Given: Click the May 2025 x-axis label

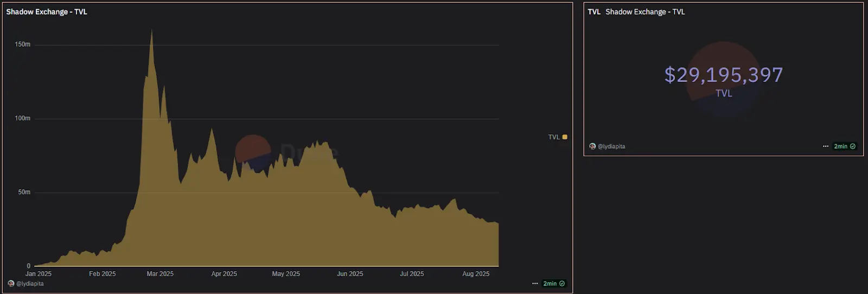Looking at the screenshot, I should tap(286, 274).
